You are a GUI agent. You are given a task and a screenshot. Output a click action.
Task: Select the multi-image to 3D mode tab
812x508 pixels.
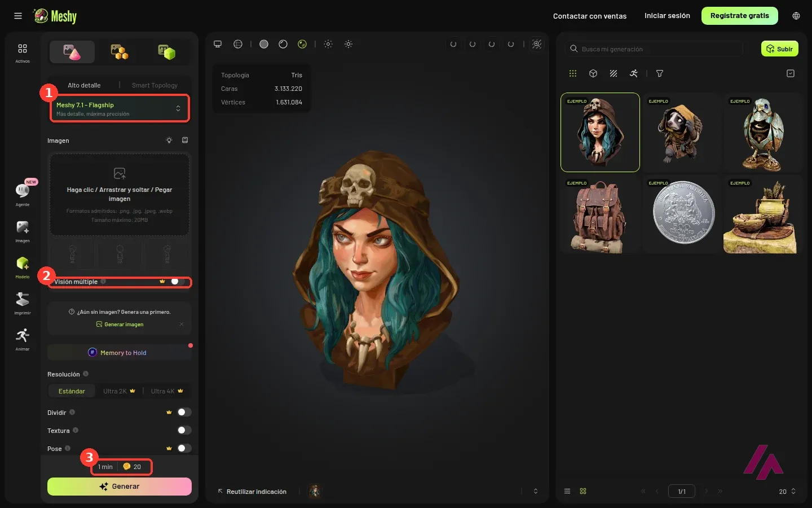pos(120,52)
